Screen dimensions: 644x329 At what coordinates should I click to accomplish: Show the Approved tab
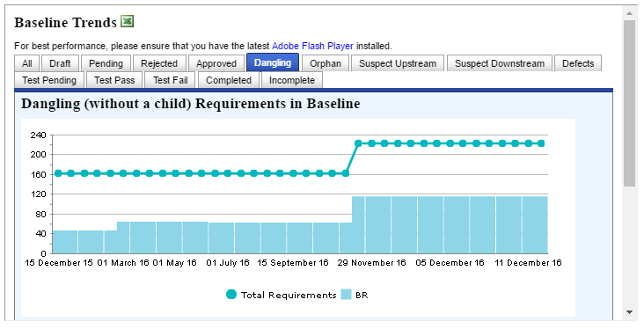pyautogui.click(x=216, y=63)
